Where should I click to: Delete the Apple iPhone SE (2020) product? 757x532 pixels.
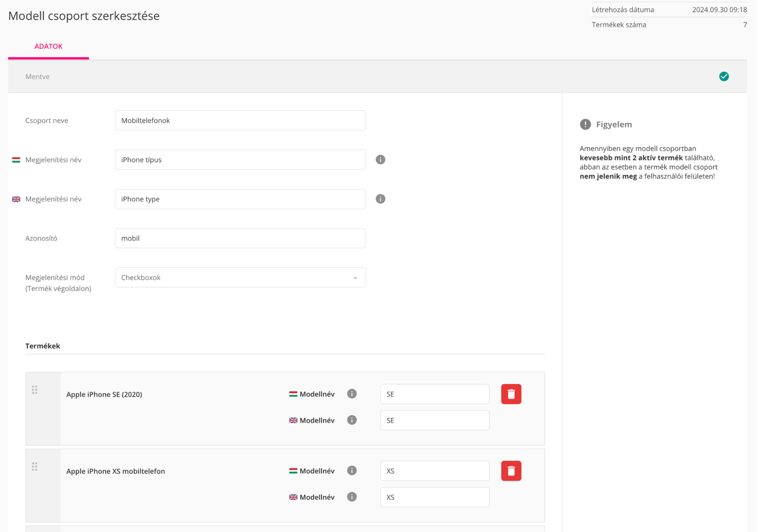[511, 394]
